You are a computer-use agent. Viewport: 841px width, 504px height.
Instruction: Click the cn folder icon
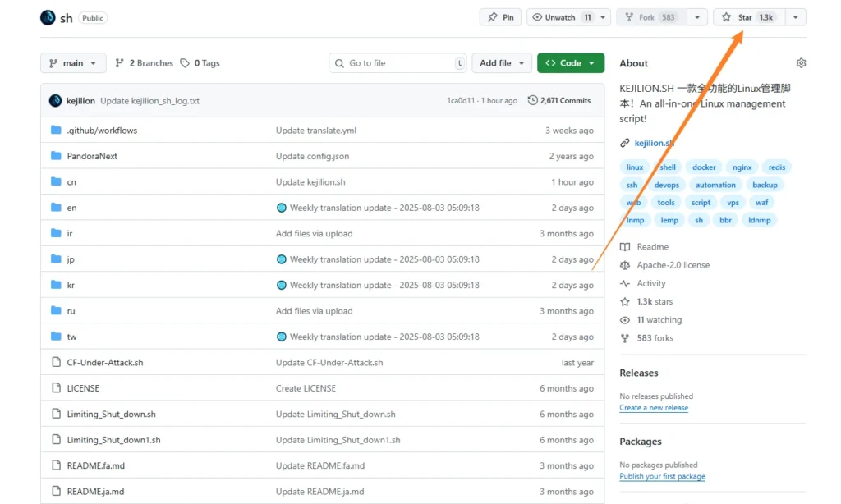click(x=56, y=181)
